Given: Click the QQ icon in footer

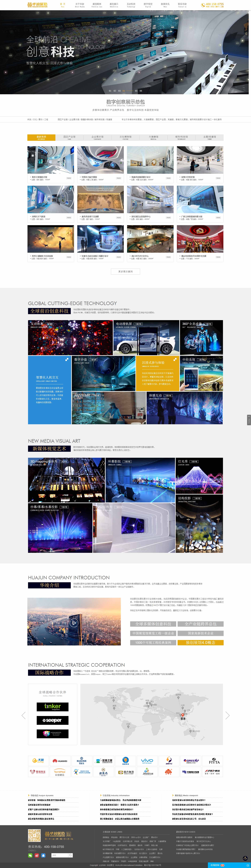Looking at the screenshot, I should tap(43, 855).
